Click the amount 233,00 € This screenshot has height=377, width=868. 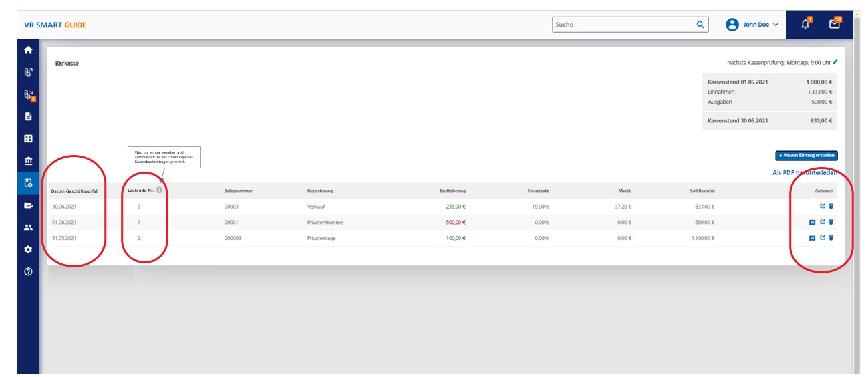point(456,207)
